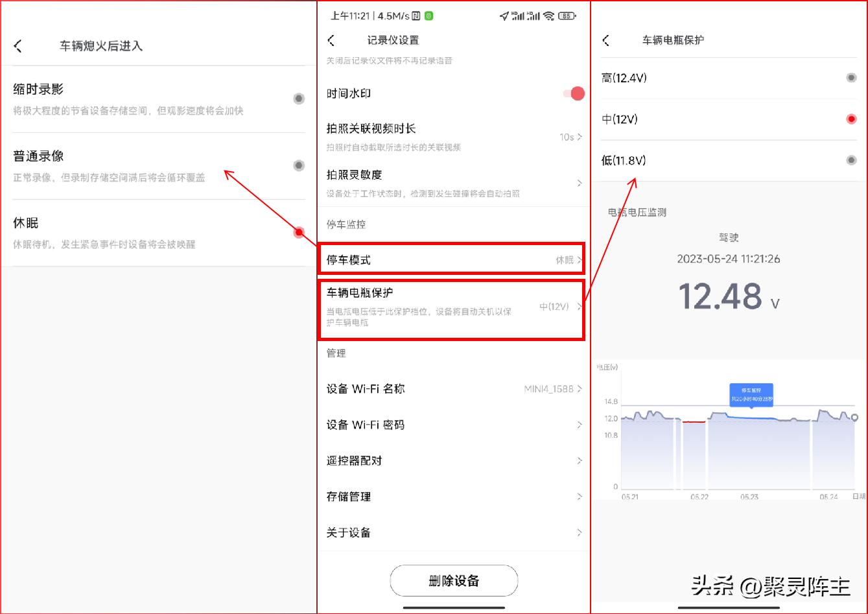This screenshot has height=614, width=868.
Task: Click the 停车监控 tooltip marker on voltage chart
Action: [752, 394]
